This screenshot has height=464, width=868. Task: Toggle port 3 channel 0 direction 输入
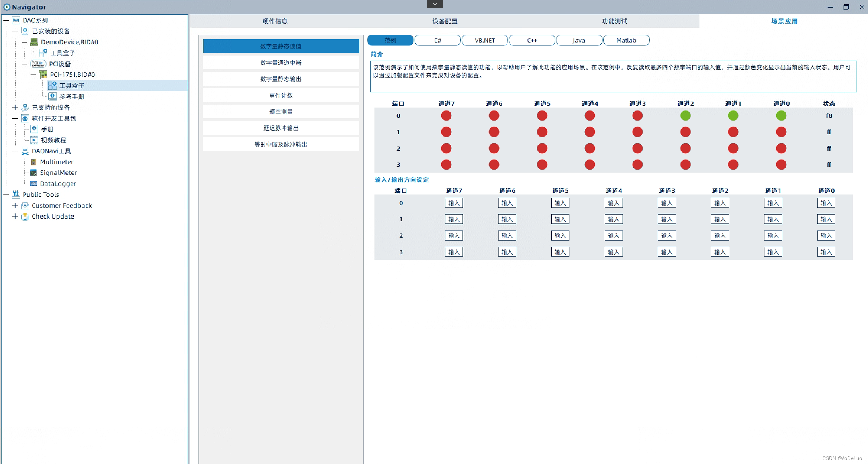pyautogui.click(x=826, y=252)
